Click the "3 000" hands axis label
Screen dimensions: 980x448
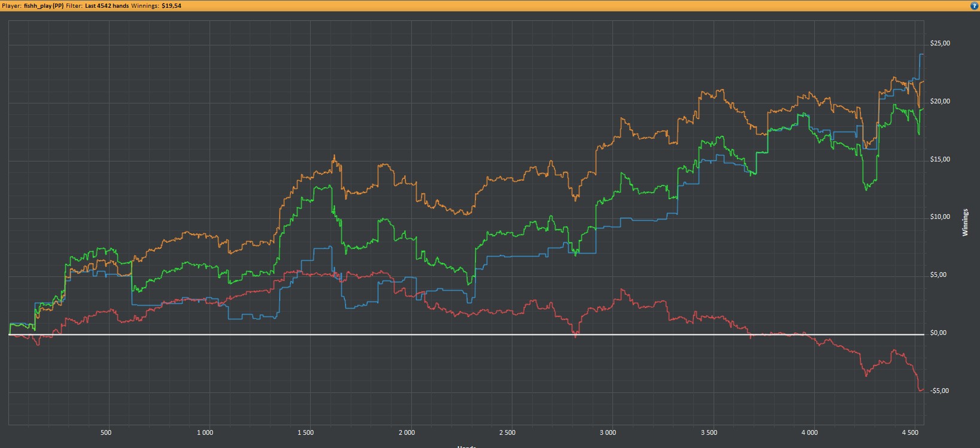[608, 432]
